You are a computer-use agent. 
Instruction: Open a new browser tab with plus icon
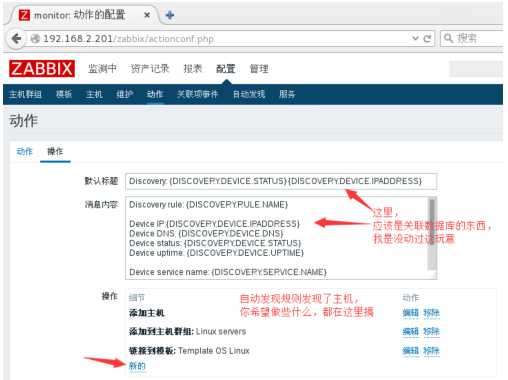[170, 15]
